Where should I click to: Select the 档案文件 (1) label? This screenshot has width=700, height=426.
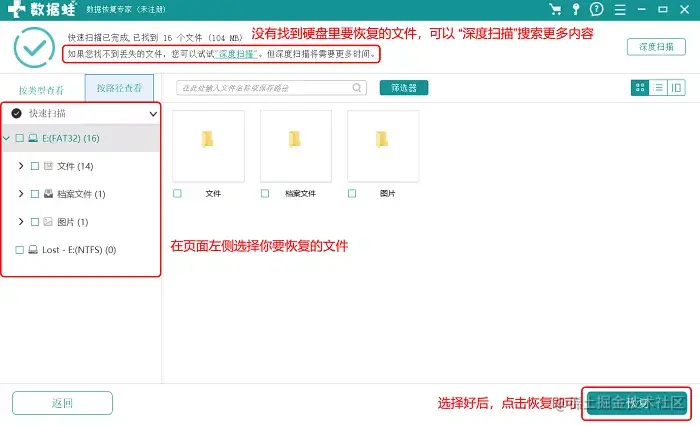click(x=81, y=194)
